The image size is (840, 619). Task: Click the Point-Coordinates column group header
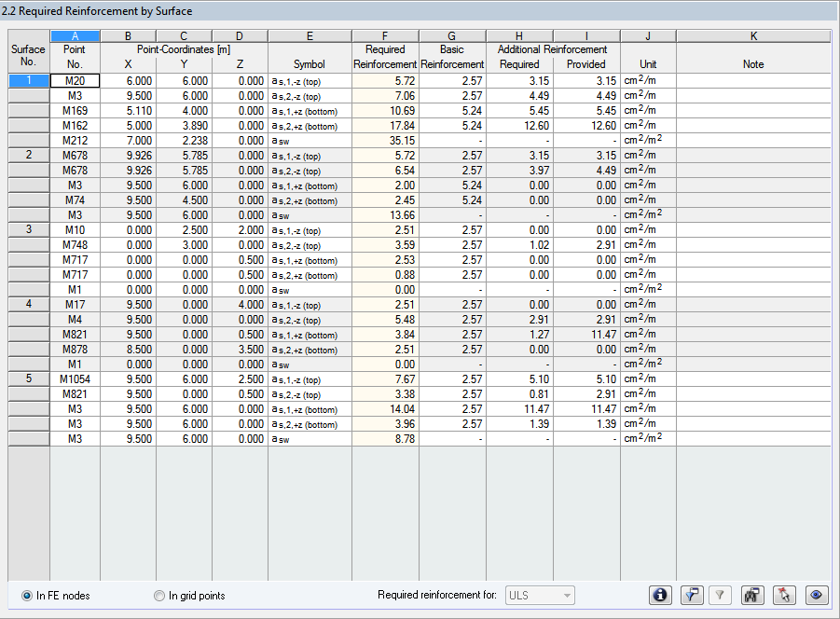coord(183,48)
